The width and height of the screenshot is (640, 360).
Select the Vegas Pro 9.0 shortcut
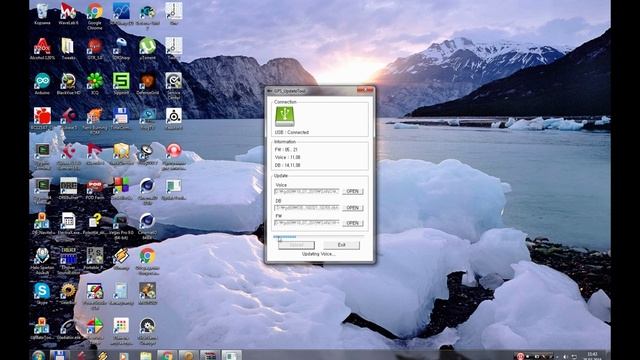pos(121,226)
